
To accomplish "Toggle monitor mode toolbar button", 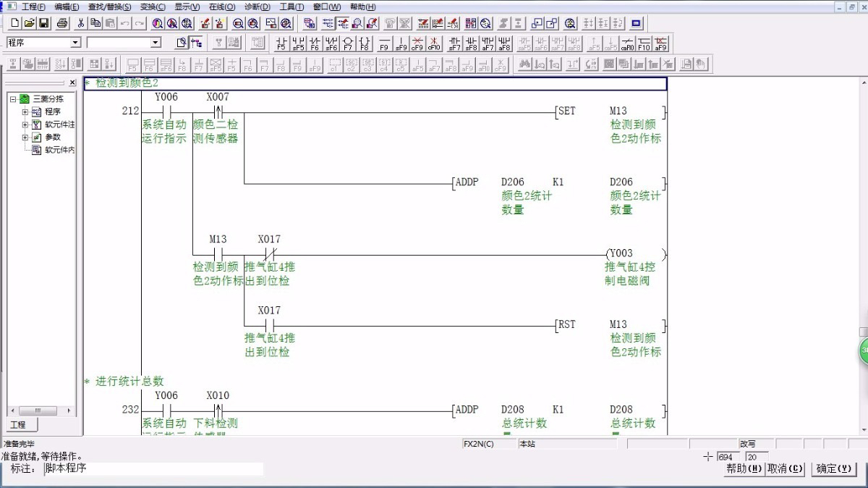I will click(357, 22).
